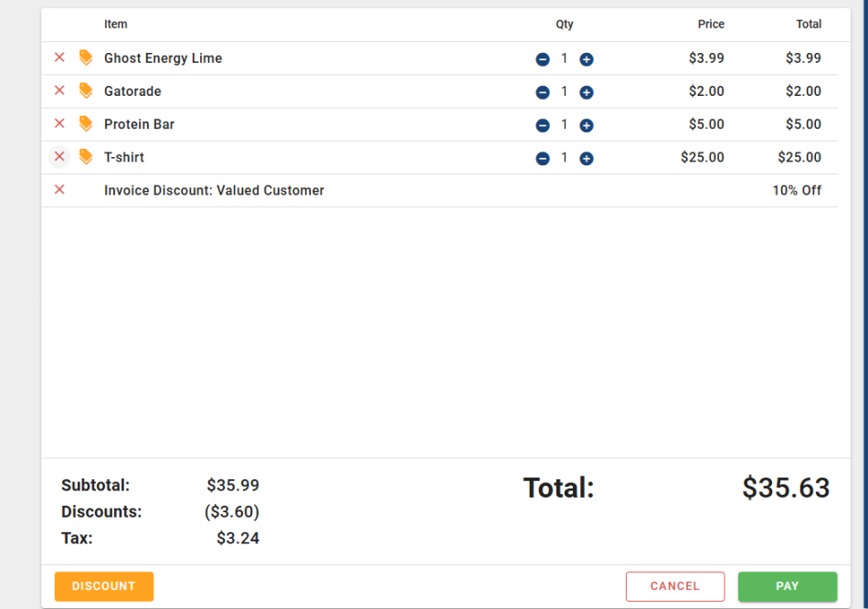
Task: Remove the Valued Customer invoice discount
Action: [x=59, y=190]
